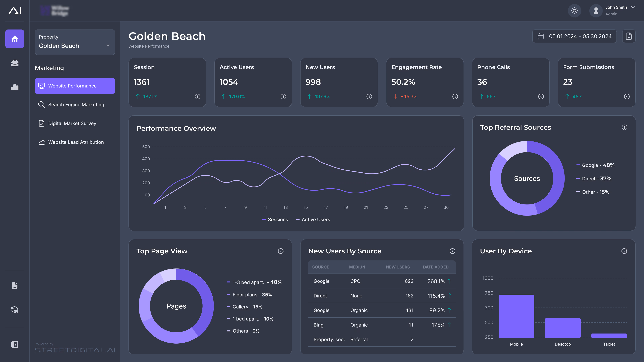This screenshot has width=644, height=362.
Task: Toggle Sessions series in chart legend
Action: click(275, 220)
